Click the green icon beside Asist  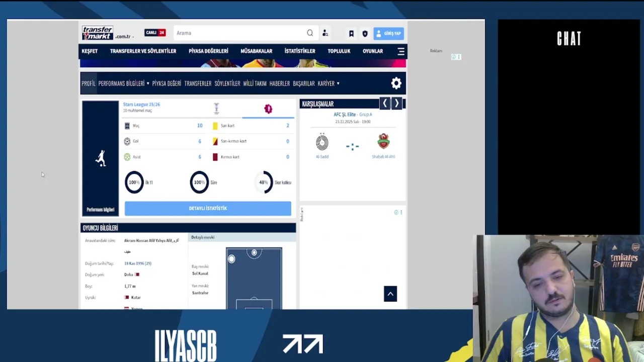(x=127, y=157)
